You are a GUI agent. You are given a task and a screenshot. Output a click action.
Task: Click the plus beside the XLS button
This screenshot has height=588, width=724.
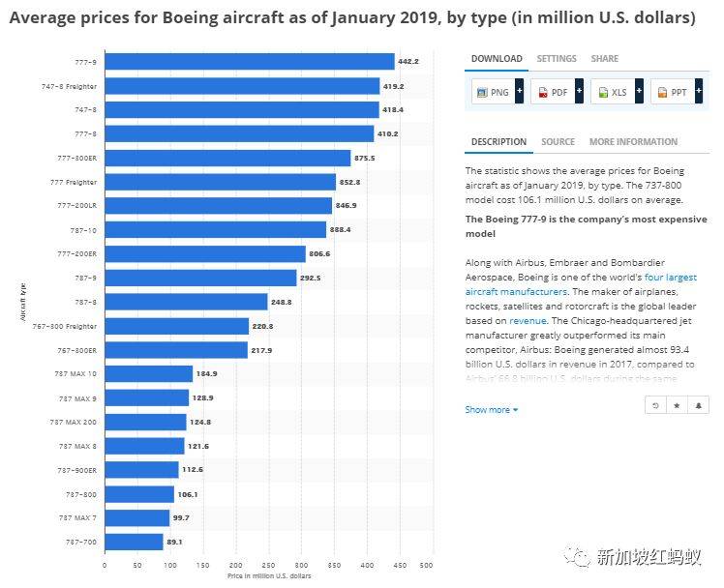[x=639, y=92]
